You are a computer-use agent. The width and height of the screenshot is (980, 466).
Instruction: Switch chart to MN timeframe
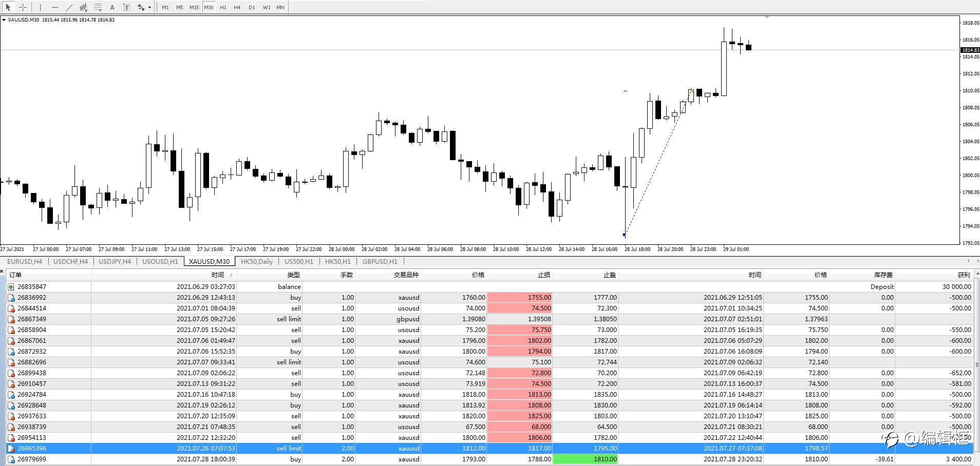[280, 7]
